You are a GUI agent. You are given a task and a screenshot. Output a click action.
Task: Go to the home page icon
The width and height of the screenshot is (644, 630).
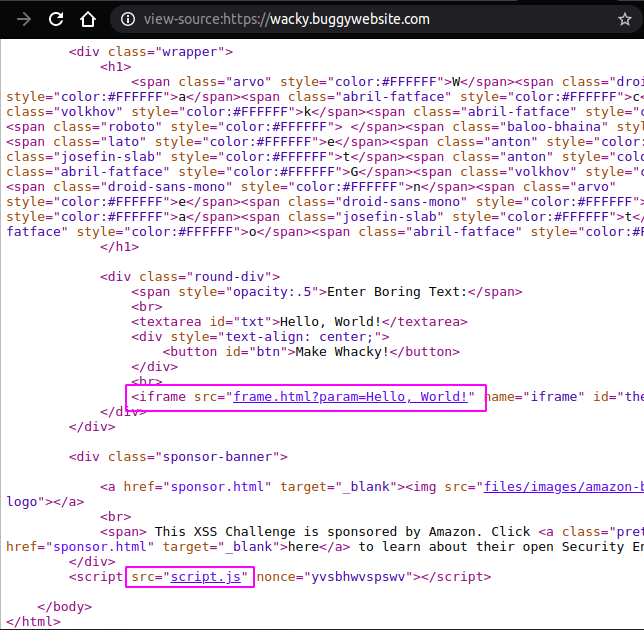(x=88, y=19)
